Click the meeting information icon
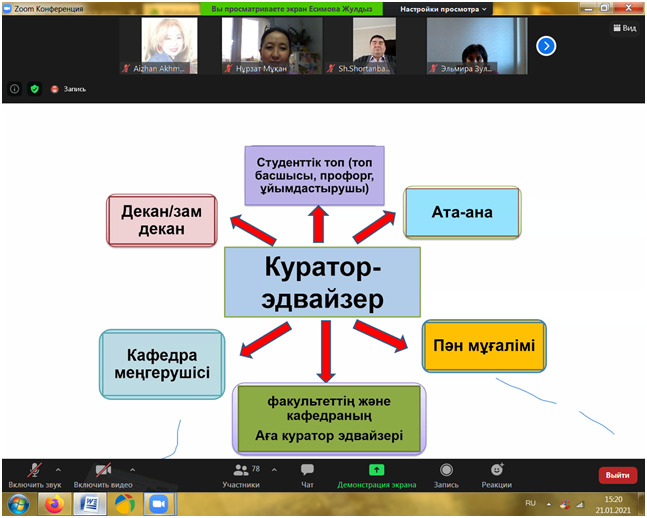 pos(15,88)
